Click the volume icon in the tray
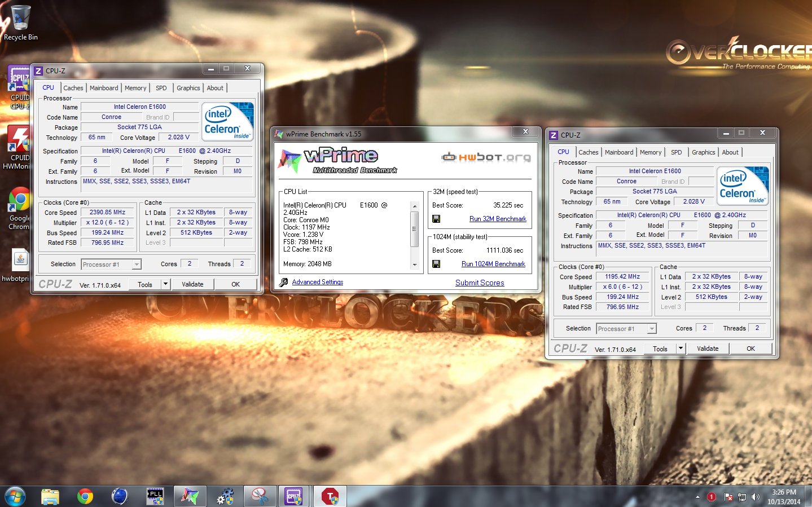The width and height of the screenshot is (812, 507). tap(756, 497)
